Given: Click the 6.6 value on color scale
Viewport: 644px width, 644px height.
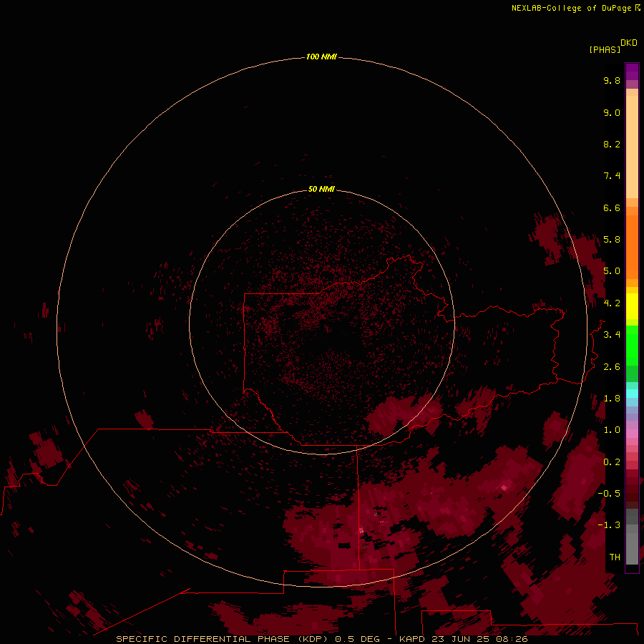Looking at the screenshot, I should click(612, 208).
